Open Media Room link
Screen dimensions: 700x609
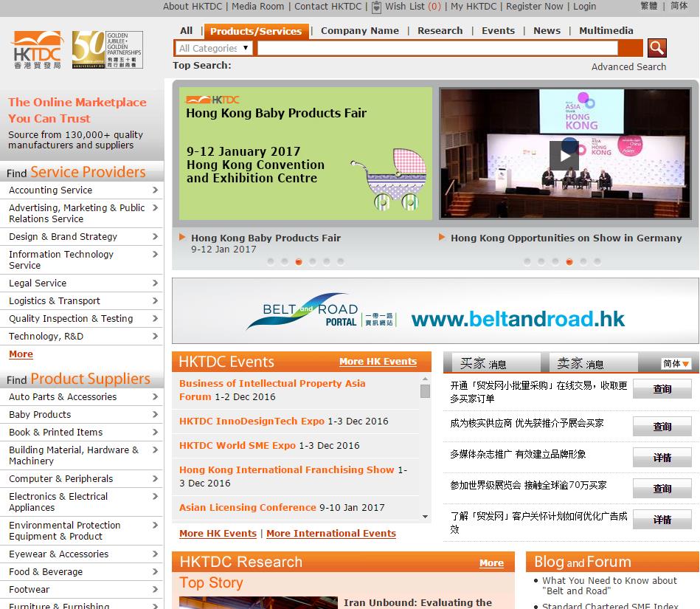257,6
